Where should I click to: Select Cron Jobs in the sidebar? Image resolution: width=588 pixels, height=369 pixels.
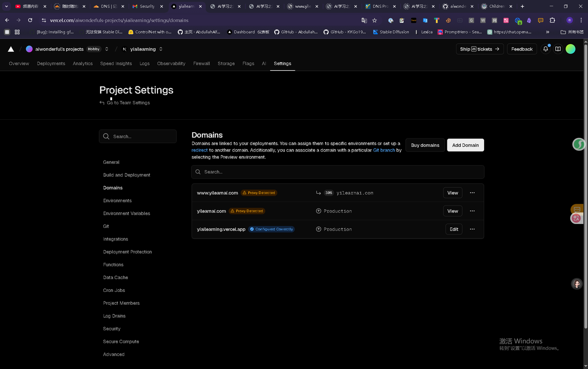(114, 291)
